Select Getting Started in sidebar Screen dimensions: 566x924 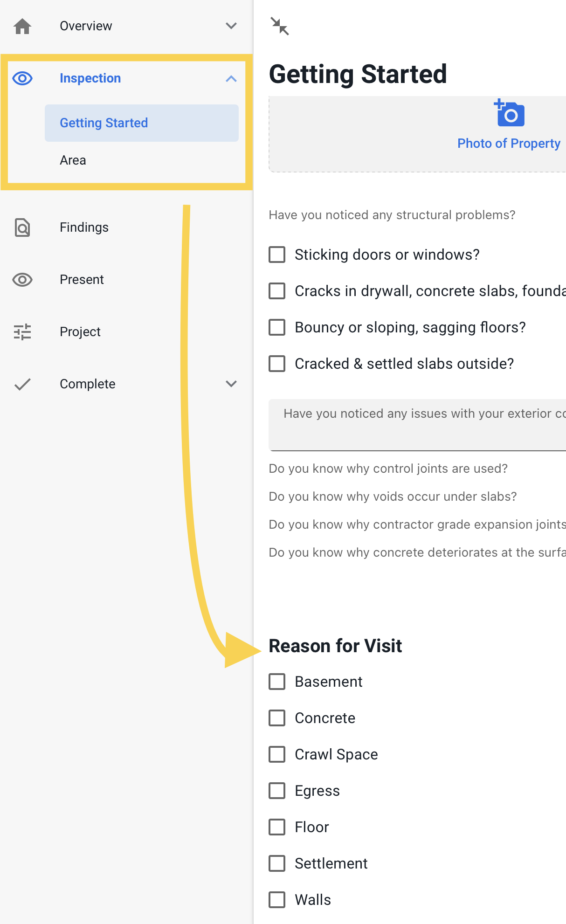(x=142, y=123)
